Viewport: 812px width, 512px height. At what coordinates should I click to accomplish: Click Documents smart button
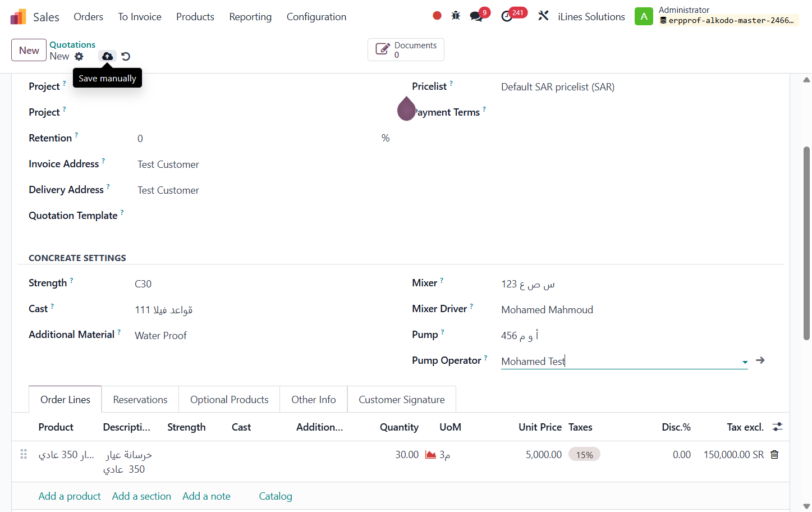[x=406, y=49]
